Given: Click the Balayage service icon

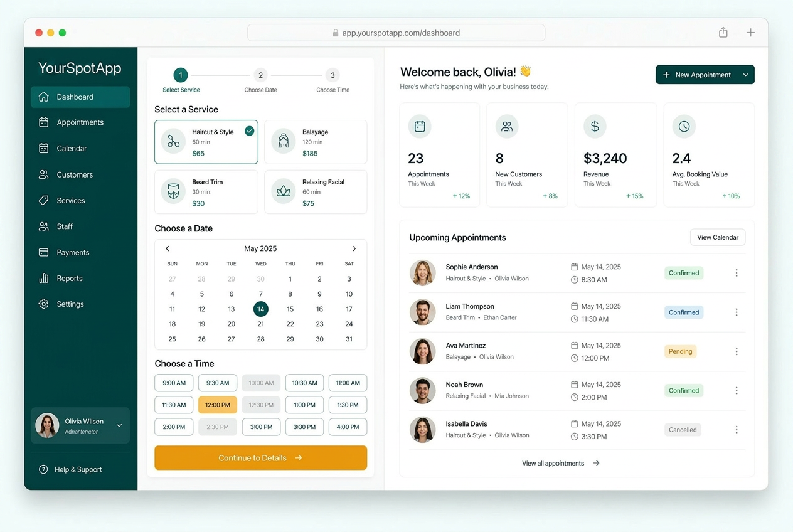Looking at the screenshot, I should point(284,141).
